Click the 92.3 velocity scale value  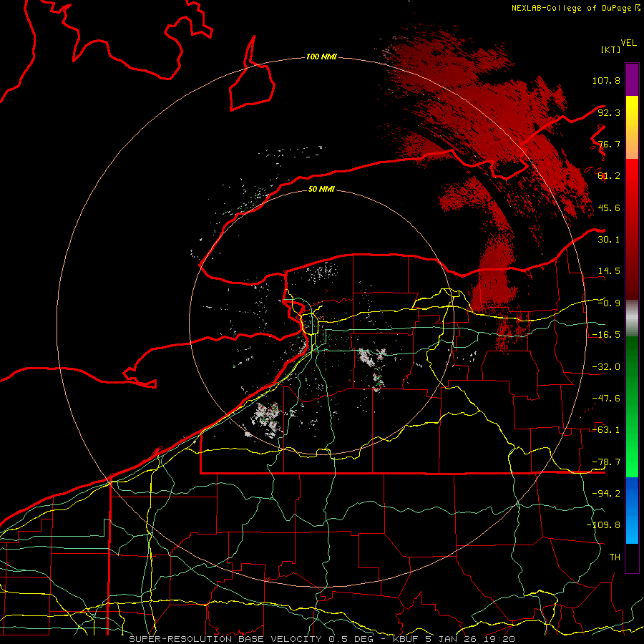pos(609,112)
